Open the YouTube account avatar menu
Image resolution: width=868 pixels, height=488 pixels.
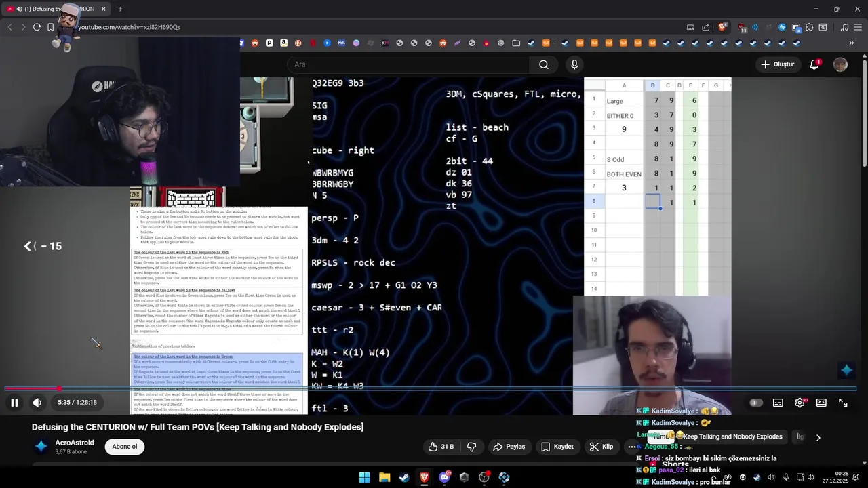coord(840,64)
